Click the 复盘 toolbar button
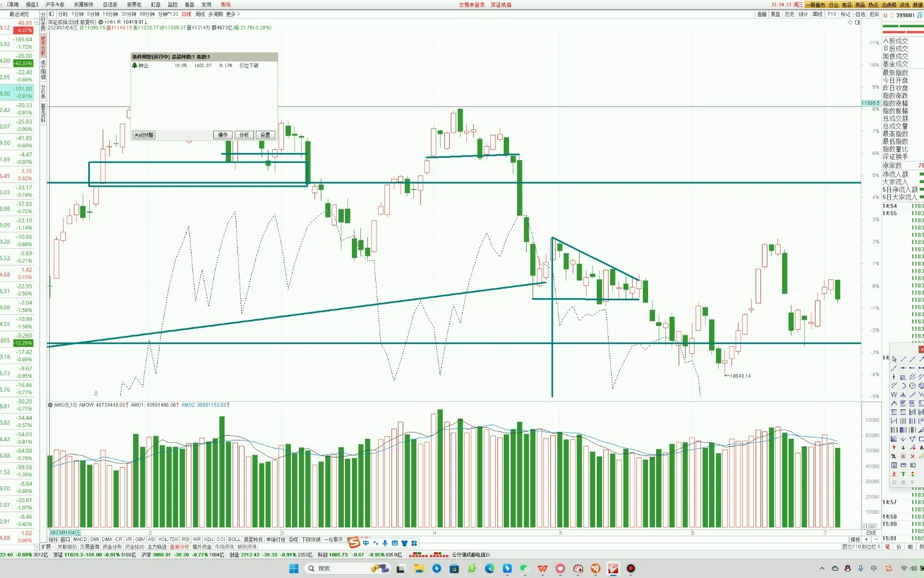924x578 pixels. (x=775, y=14)
